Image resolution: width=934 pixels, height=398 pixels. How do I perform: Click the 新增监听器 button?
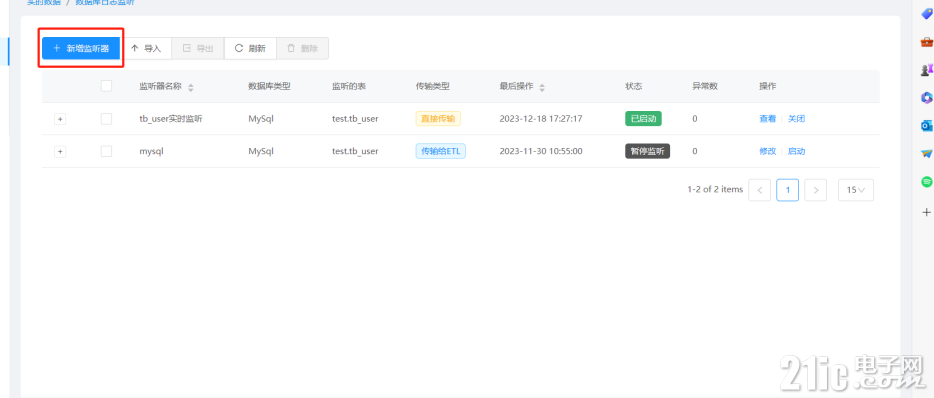tap(81, 48)
